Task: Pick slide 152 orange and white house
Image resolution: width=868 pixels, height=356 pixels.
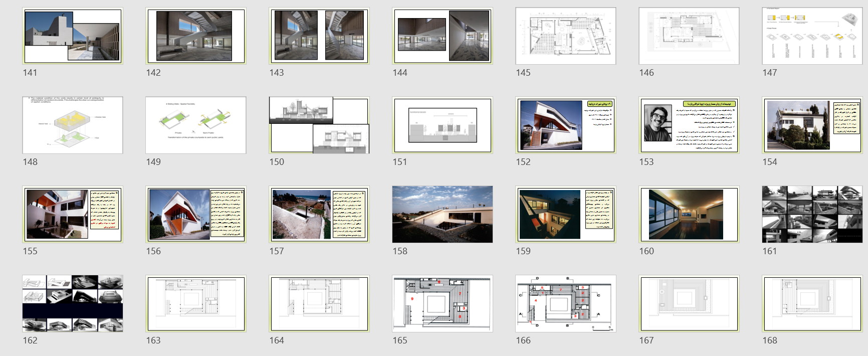Action: point(565,125)
